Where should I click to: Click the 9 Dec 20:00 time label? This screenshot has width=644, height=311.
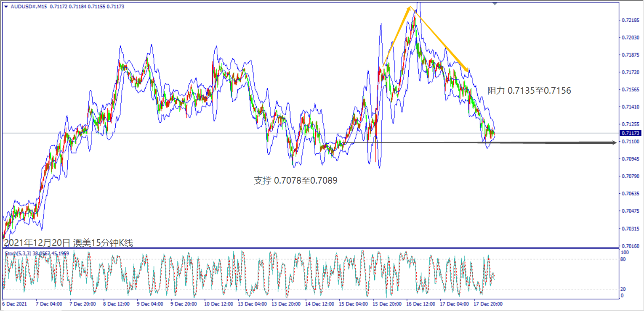tap(184, 304)
